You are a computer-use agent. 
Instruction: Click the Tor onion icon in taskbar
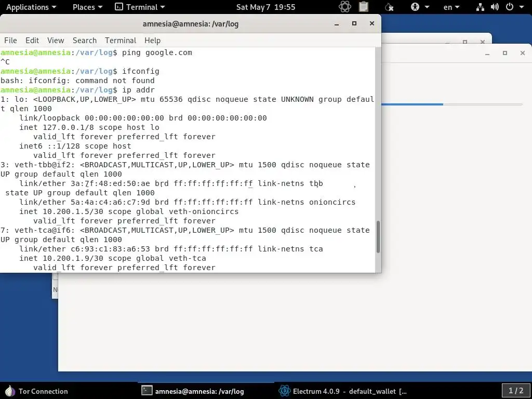pyautogui.click(x=10, y=391)
